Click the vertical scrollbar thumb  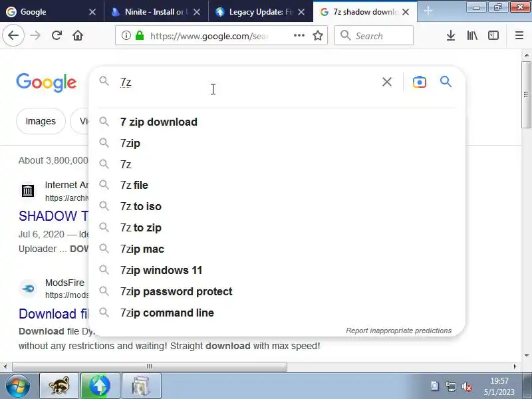[526, 95]
